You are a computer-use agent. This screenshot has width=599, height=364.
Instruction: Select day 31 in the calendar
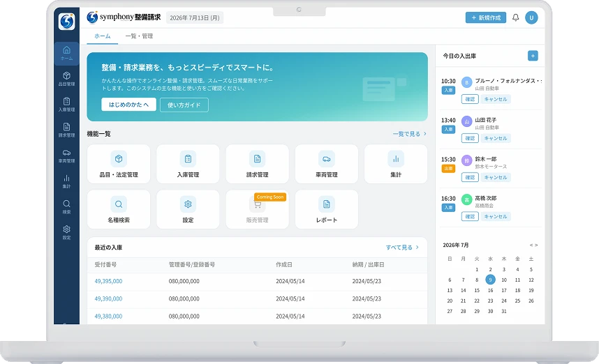504,311
